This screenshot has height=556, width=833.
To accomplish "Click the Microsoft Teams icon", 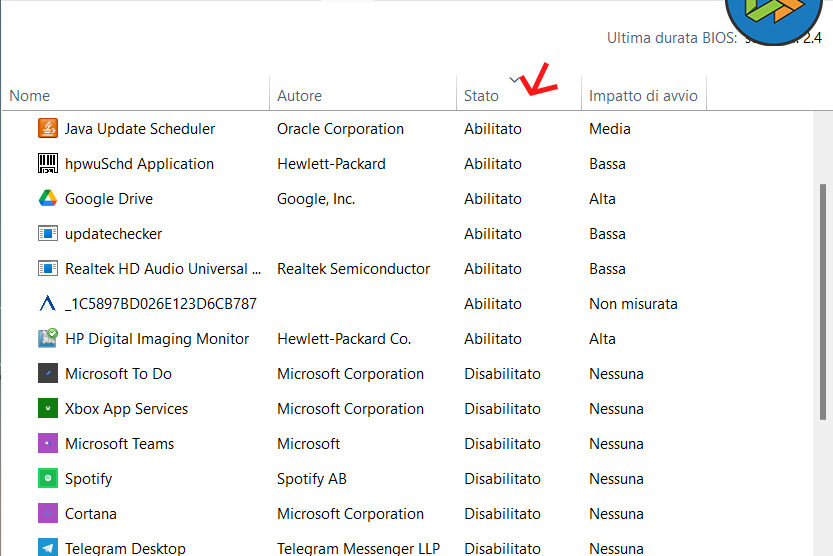I will [x=48, y=444].
